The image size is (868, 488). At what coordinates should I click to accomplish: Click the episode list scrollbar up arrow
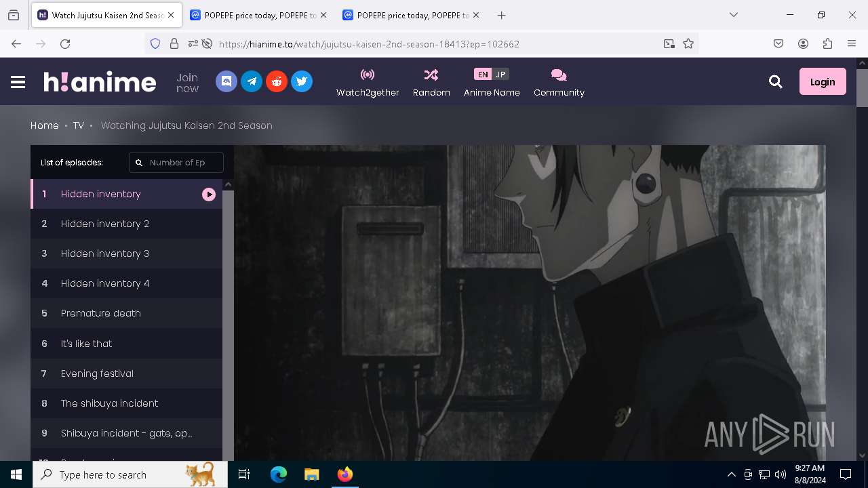(x=229, y=184)
